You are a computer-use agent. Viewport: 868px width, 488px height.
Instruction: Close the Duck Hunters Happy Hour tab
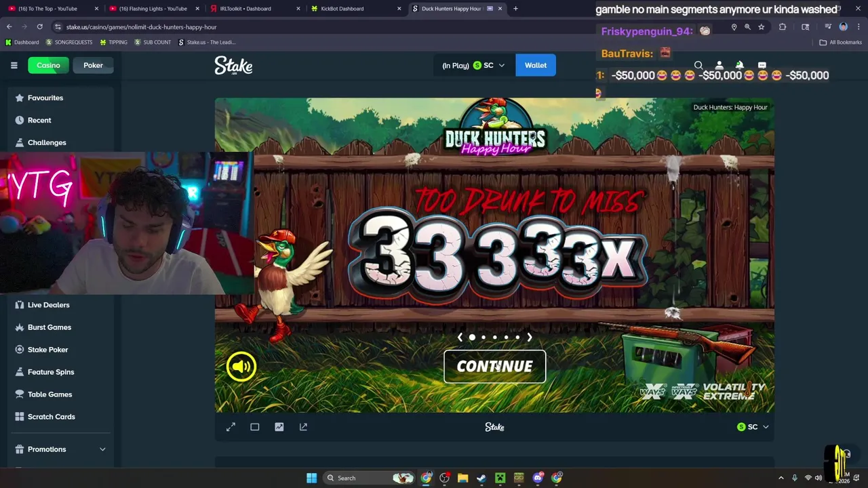[x=500, y=9]
